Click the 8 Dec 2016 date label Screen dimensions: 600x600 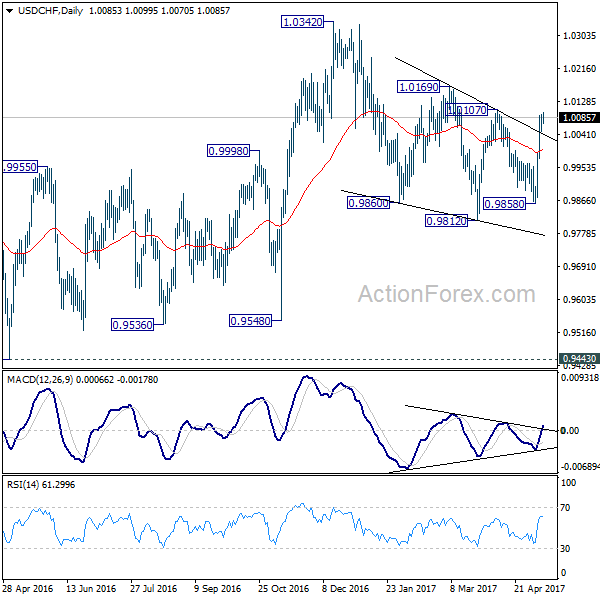pyautogui.click(x=346, y=588)
